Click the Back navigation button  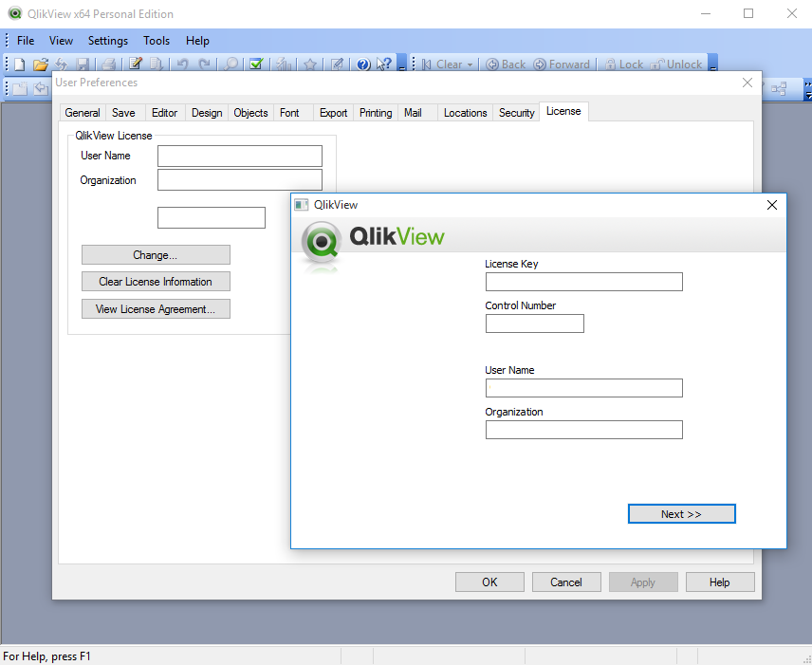(x=506, y=65)
